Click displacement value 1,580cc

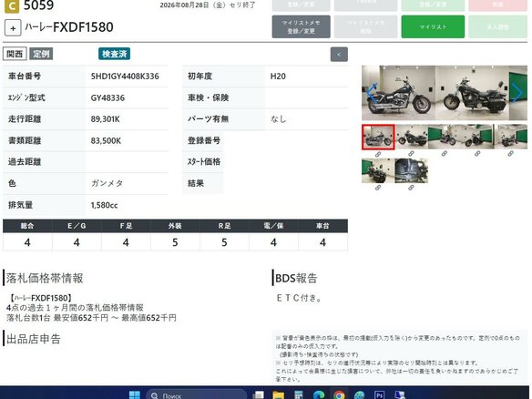click(104, 205)
